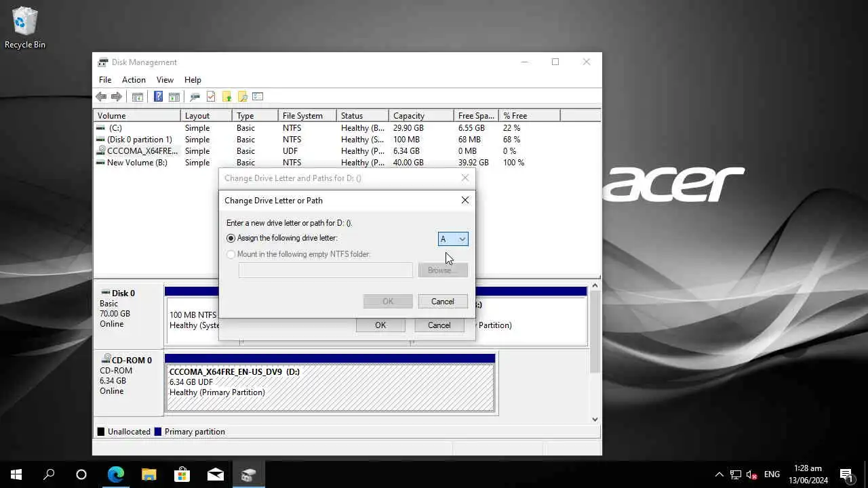
Task: Click the checklist settings toolbar icon
Action: click(258, 97)
